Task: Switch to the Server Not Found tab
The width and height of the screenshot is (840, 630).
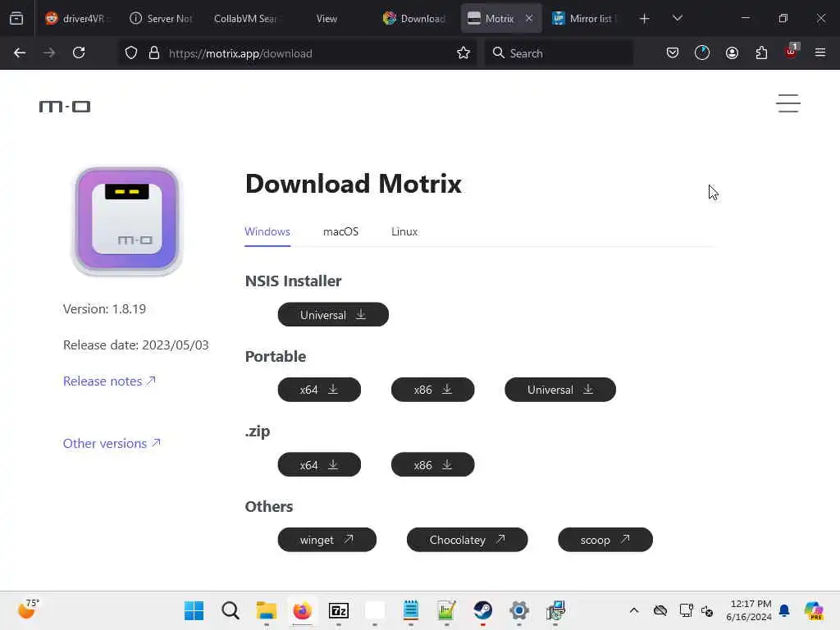Action: click(x=161, y=18)
